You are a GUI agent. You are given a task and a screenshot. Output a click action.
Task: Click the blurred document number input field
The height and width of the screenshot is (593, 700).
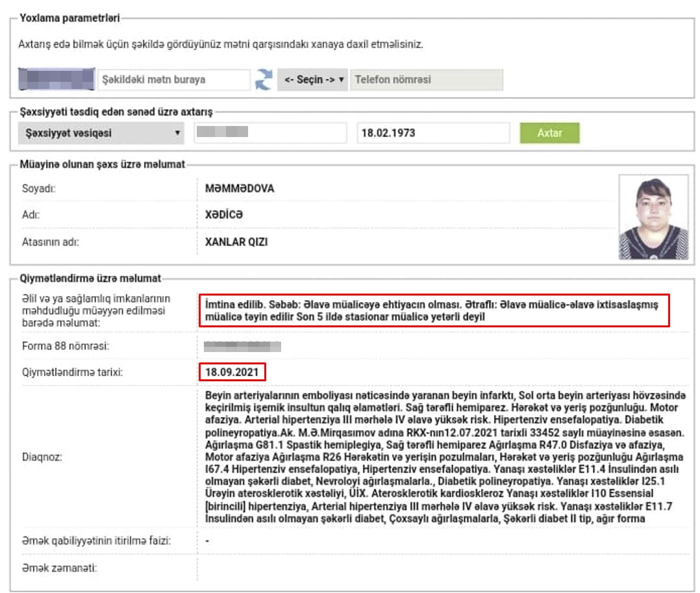[269, 133]
